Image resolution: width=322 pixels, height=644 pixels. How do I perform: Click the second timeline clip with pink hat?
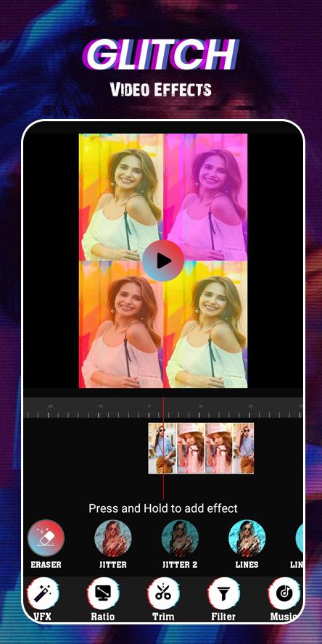click(x=191, y=448)
